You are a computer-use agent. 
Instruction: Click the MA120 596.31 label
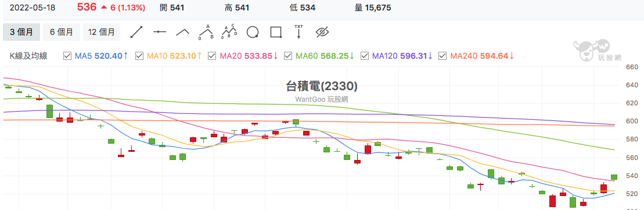(x=402, y=56)
